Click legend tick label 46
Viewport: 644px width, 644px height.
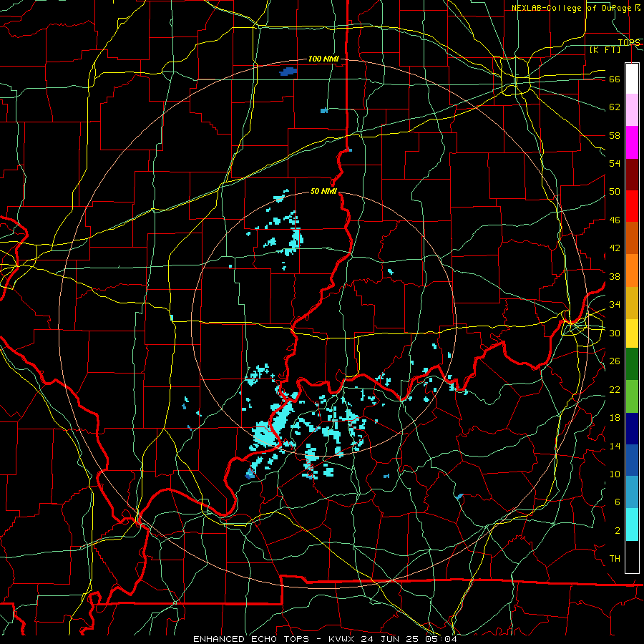pyautogui.click(x=615, y=220)
